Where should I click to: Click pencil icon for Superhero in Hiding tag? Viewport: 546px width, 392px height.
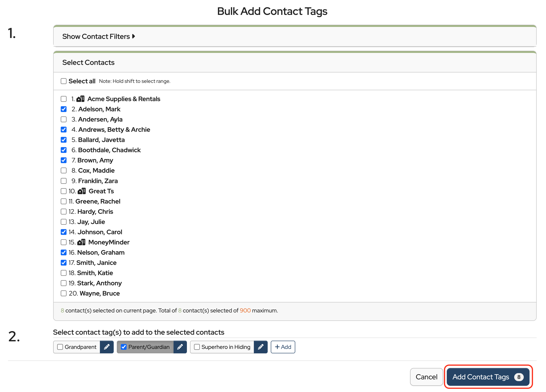pyautogui.click(x=261, y=347)
